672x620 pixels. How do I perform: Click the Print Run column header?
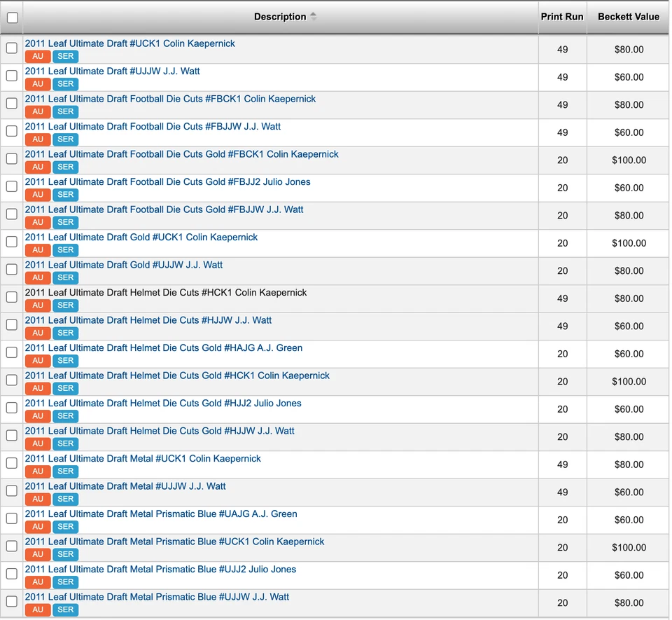tap(562, 17)
